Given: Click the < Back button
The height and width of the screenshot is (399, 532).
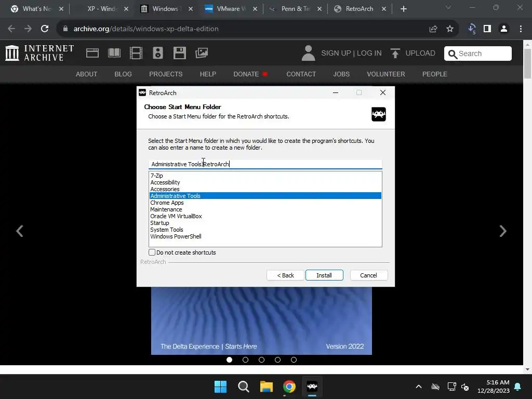Looking at the screenshot, I should [x=285, y=275].
